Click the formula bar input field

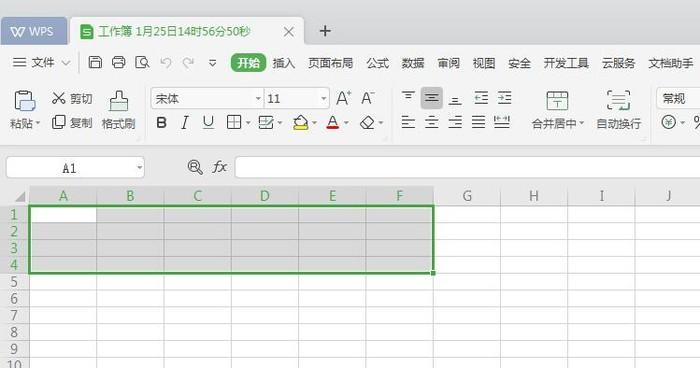(467, 167)
